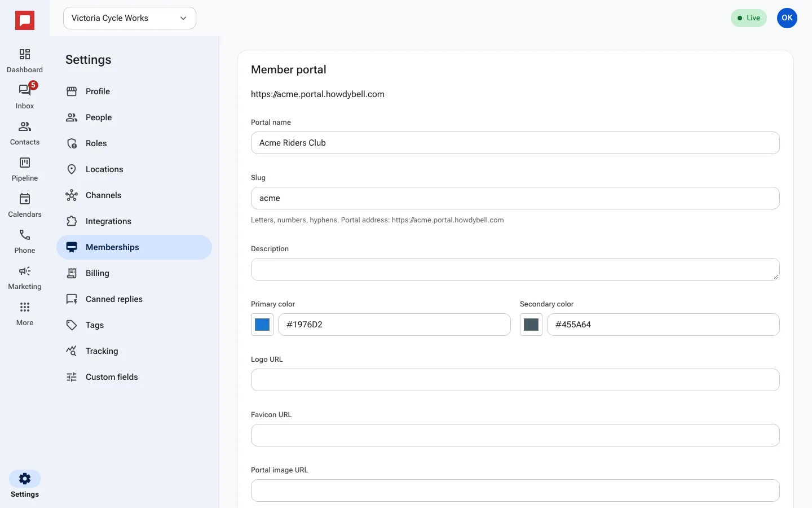The height and width of the screenshot is (508, 812).
Task: Edit the primary color hex field
Action: [394, 325]
